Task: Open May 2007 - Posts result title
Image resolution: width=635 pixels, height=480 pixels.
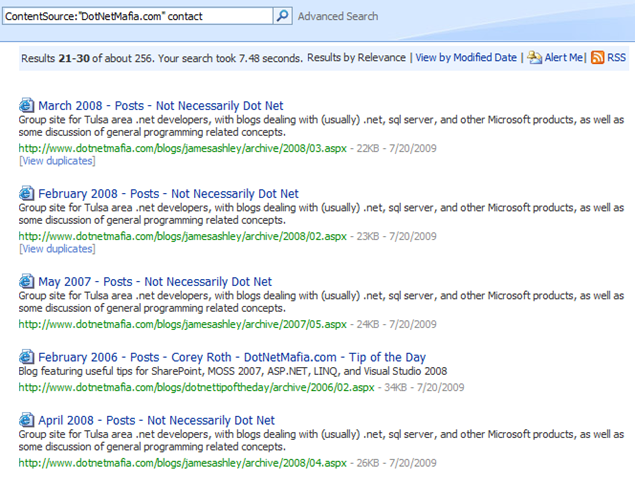Action: [x=155, y=282]
